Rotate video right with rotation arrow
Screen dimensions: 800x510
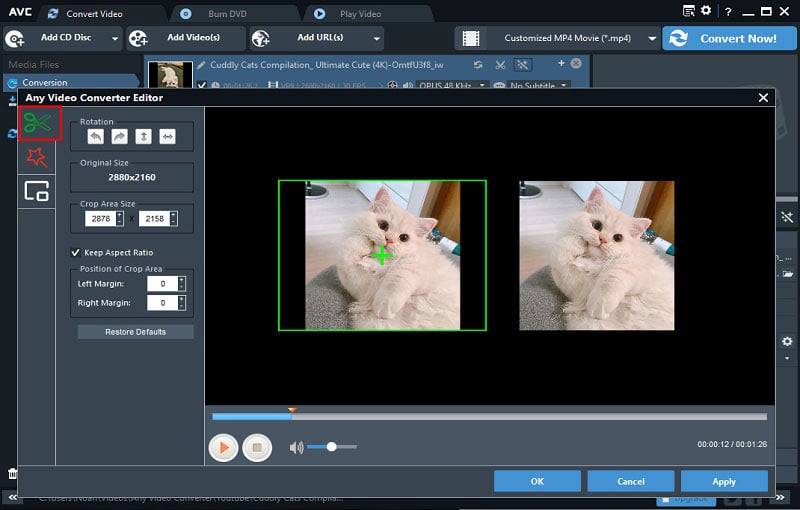coord(119,137)
